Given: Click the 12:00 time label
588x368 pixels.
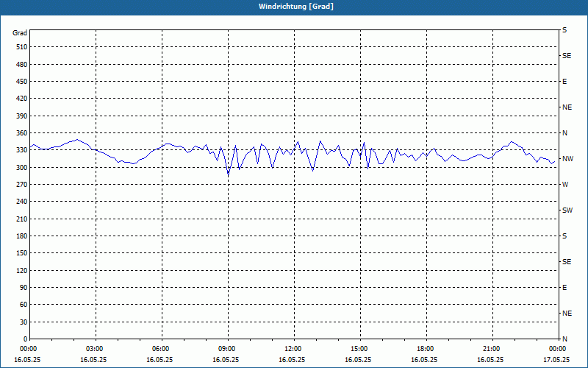Looking at the screenshot, I should (293, 349).
